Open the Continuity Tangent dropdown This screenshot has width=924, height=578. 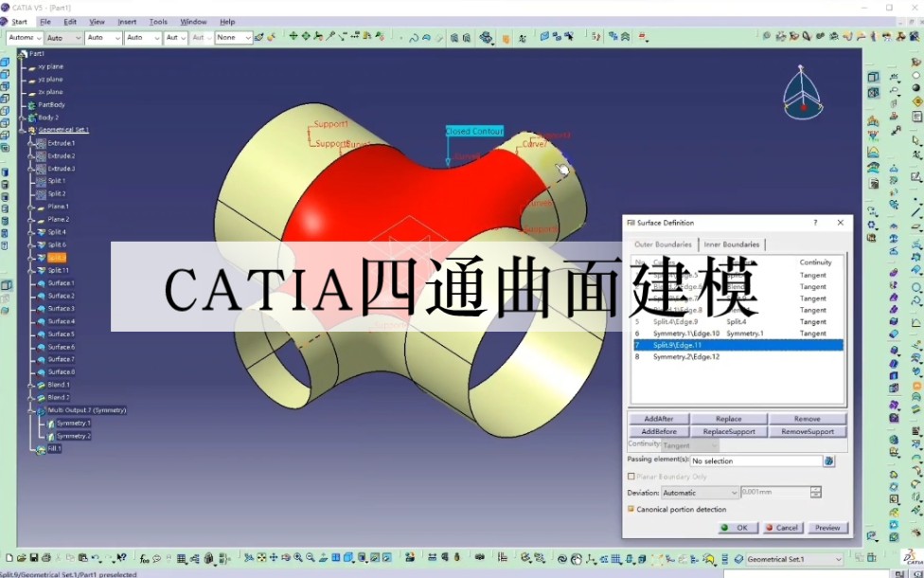point(690,446)
